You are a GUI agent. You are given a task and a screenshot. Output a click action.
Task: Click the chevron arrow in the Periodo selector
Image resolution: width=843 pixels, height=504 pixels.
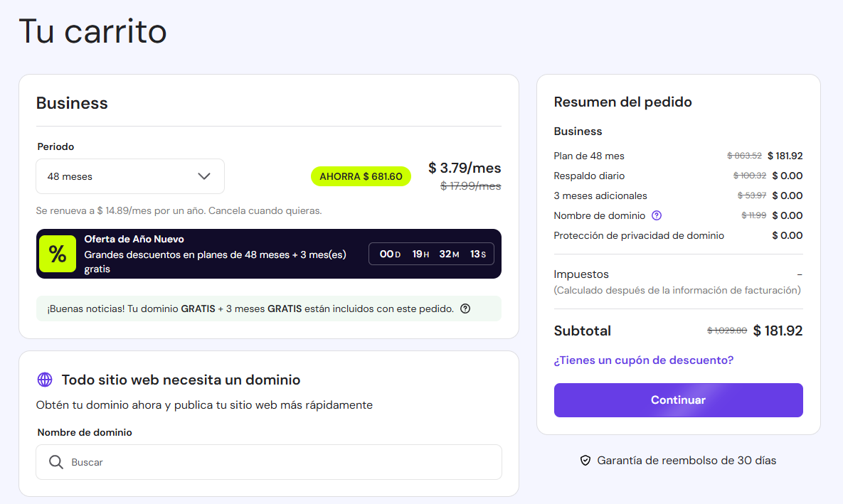click(x=204, y=176)
